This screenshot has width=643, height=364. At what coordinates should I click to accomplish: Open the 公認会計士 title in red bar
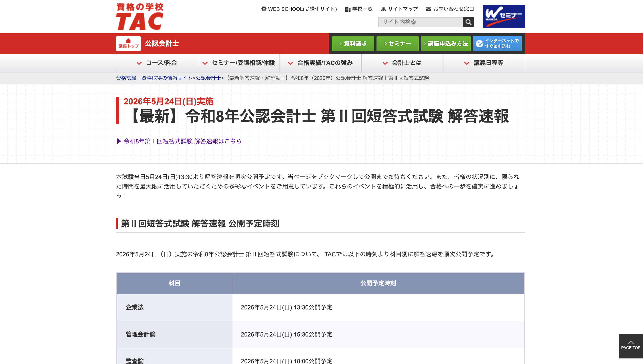click(162, 43)
